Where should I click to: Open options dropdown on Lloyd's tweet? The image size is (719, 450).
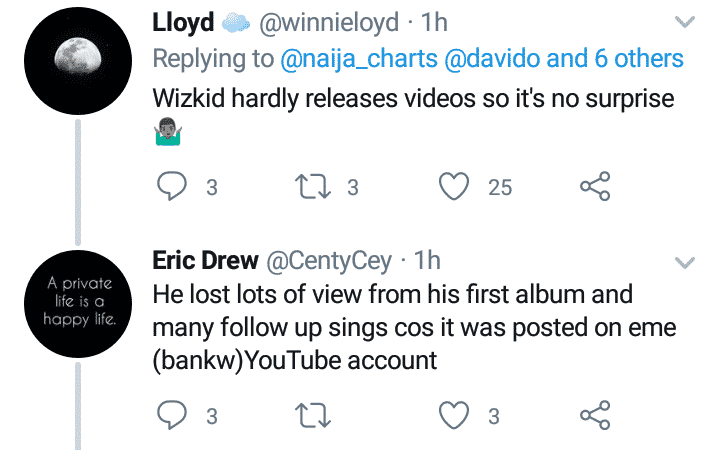(685, 22)
